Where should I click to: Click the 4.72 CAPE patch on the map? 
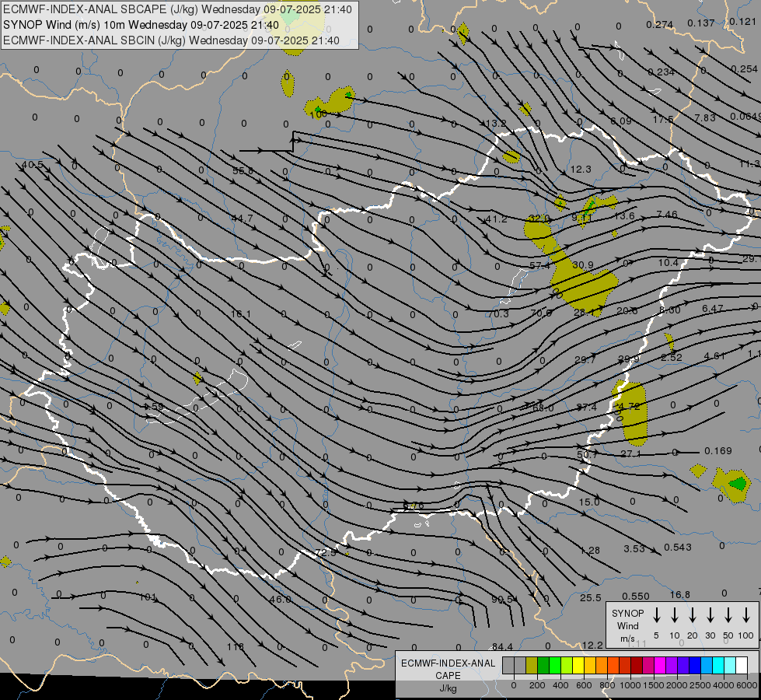631,413
